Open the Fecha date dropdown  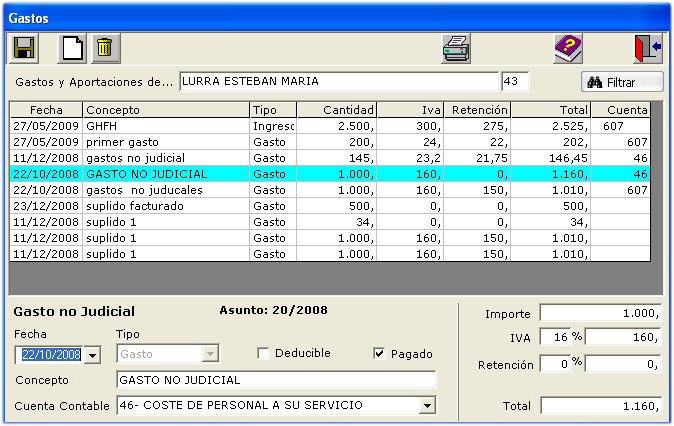click(x=93, y=355)
